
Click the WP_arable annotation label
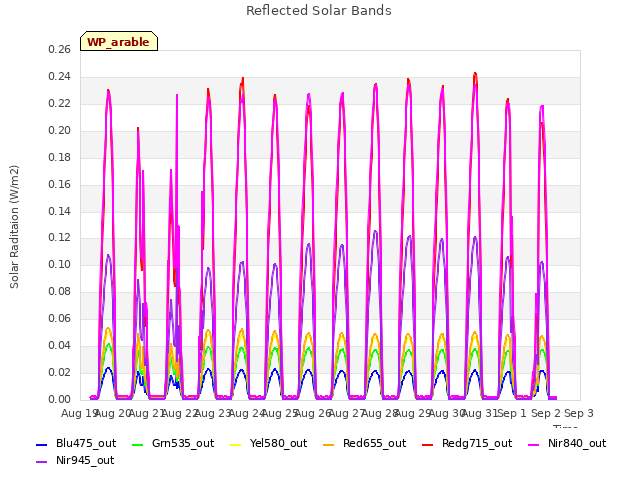[x=119, y=41]
